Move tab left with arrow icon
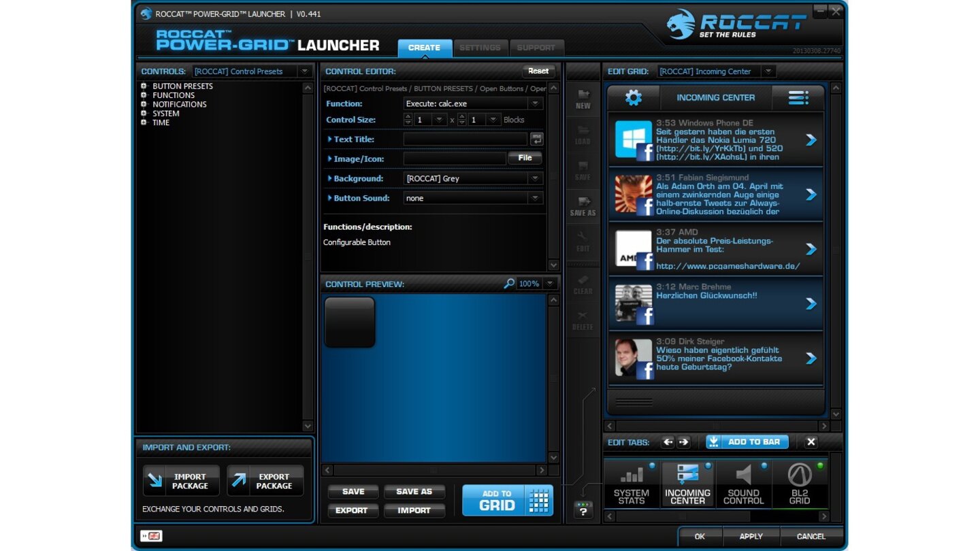980x551 pixels. (x=668, y=442)
